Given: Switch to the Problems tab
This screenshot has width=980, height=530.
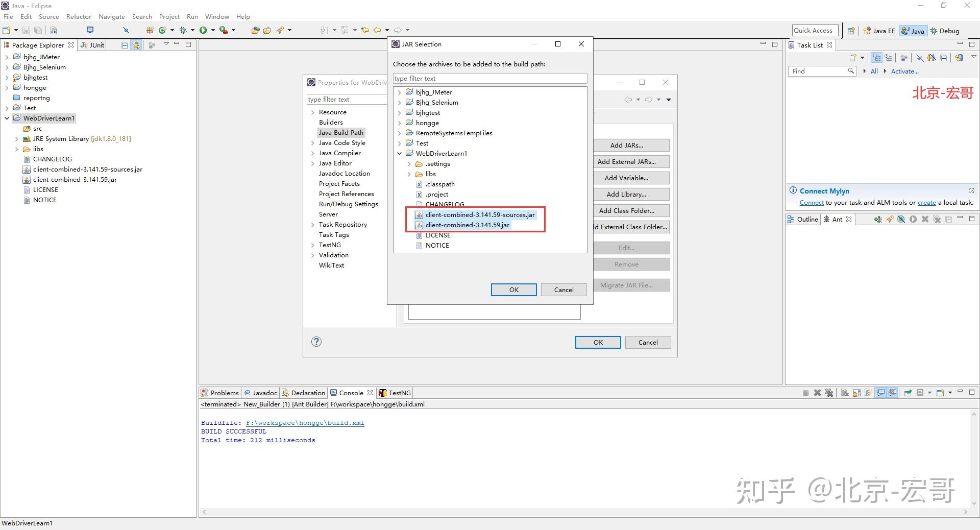Looking at the screenshot, I should 219,393.
